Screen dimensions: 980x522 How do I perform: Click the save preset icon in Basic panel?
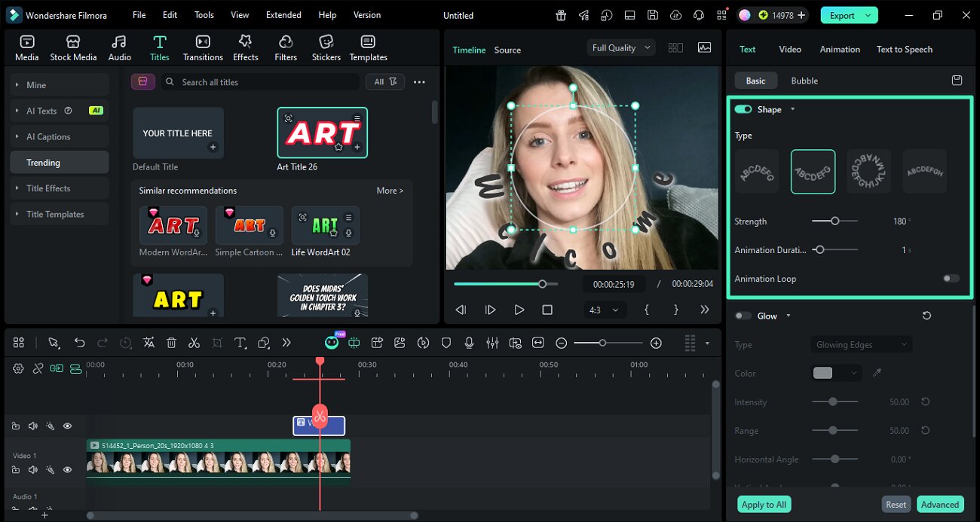click(957, 81)
